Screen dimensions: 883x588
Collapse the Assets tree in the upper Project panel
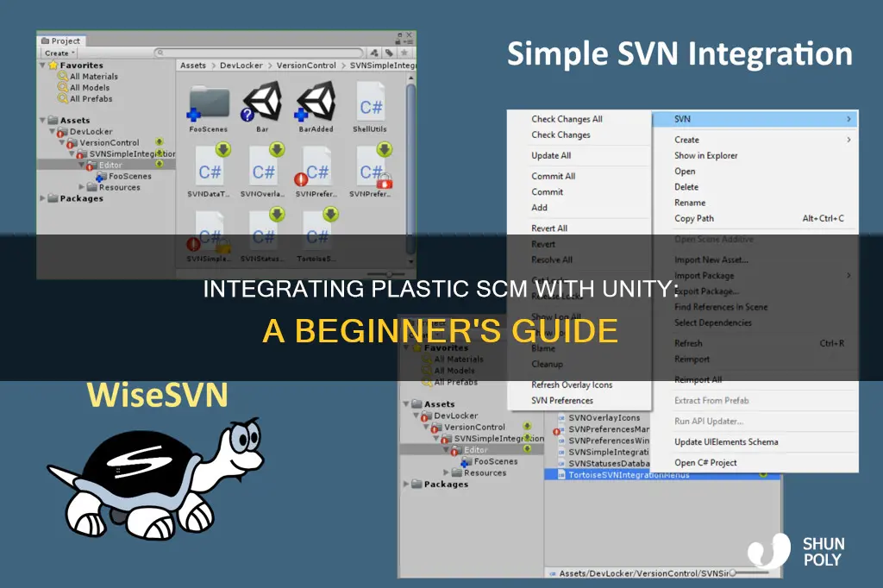point(43,121)
